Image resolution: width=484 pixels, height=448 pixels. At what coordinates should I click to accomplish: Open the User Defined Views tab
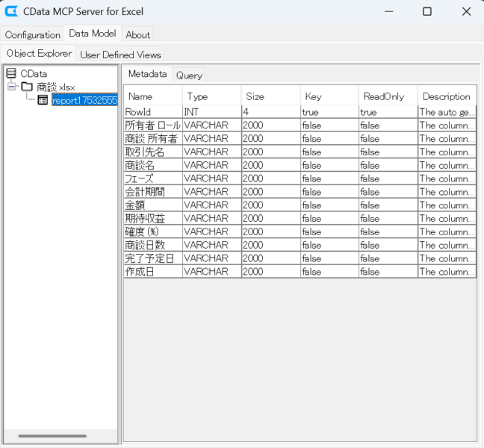tap(120, 55)
